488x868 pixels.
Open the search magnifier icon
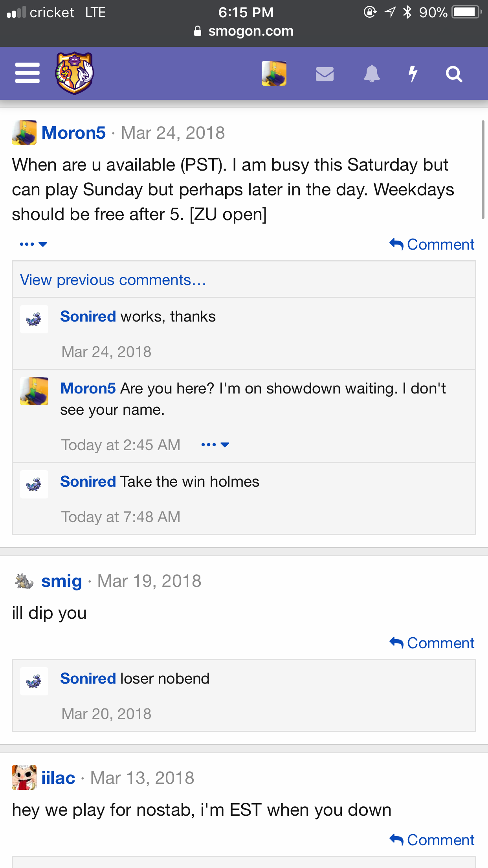pyautogui.click(x=454, y=74)
